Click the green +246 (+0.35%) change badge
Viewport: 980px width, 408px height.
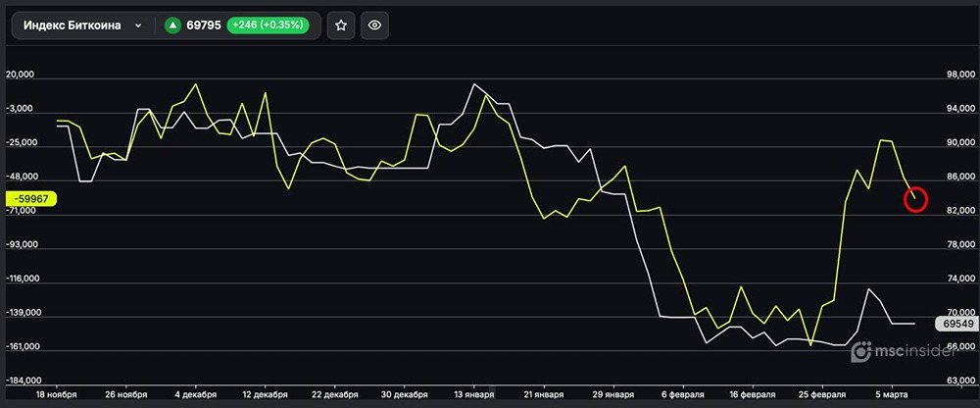pyautogui.click(x=267, y=26)
